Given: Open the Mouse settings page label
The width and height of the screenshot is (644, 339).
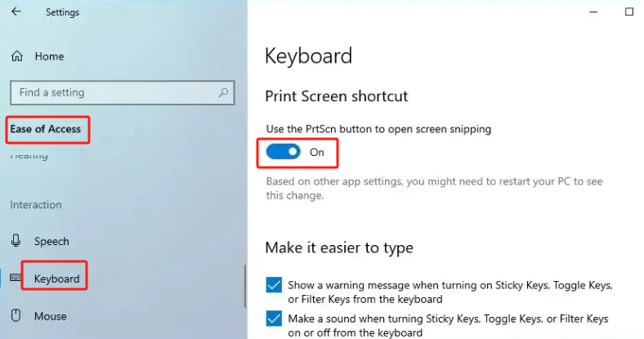Looking at the screenshot, I should 50,316.
